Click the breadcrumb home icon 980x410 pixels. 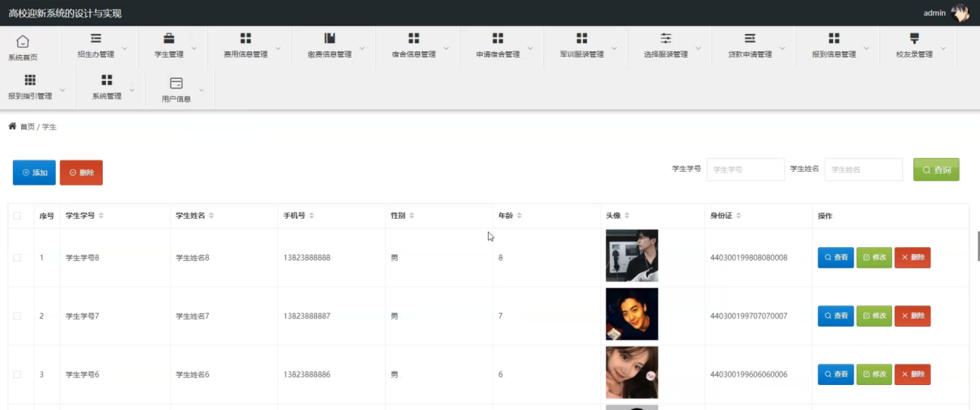pos(12,126)
